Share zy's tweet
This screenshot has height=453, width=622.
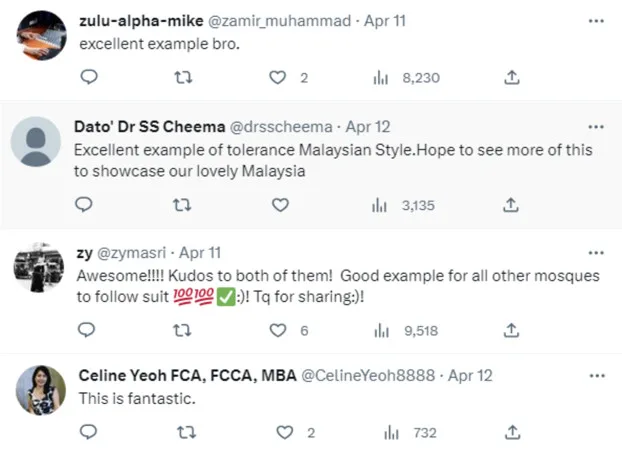[510, 331]
